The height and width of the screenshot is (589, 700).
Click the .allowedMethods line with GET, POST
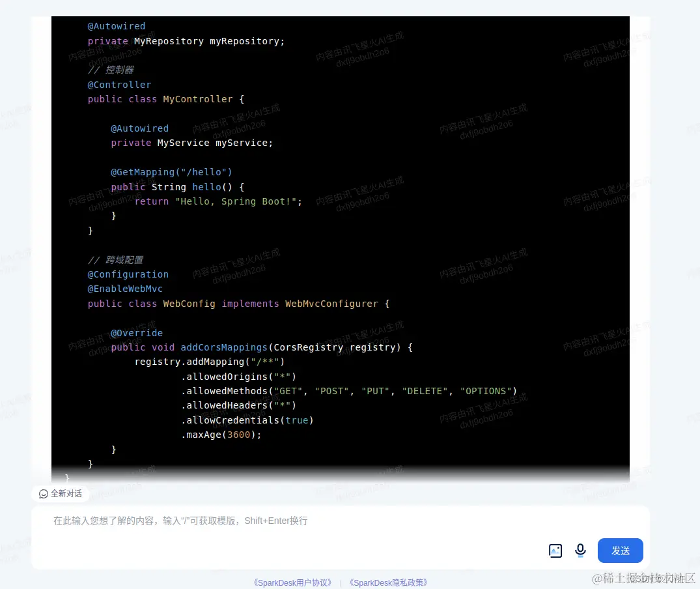click(x=348, y=391)
